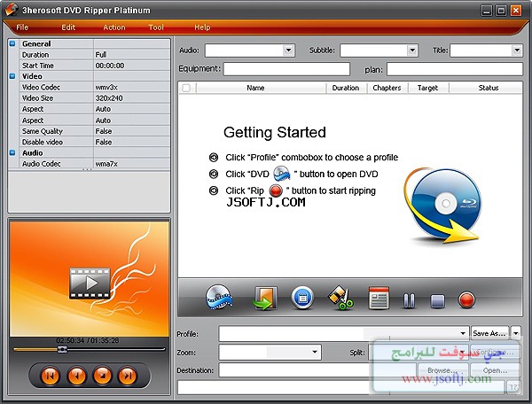Pause ripping with the pause icon
The image size is (532, 404).
pos(409,300)
